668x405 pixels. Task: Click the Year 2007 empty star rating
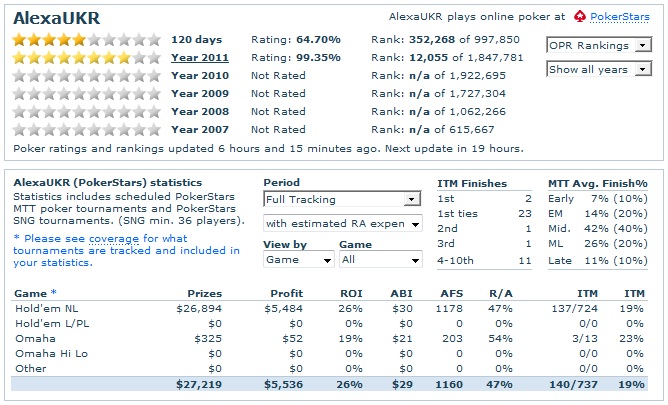pos(85,129)
